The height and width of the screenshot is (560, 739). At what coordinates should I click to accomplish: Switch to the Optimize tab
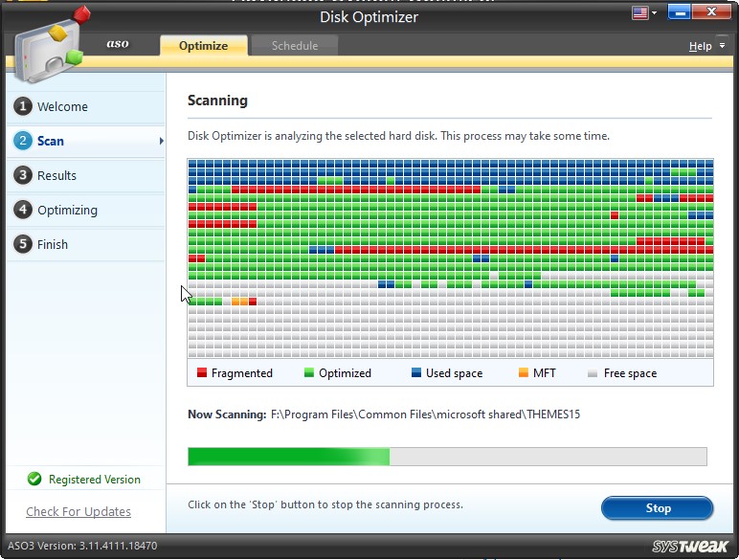point(204,46)
